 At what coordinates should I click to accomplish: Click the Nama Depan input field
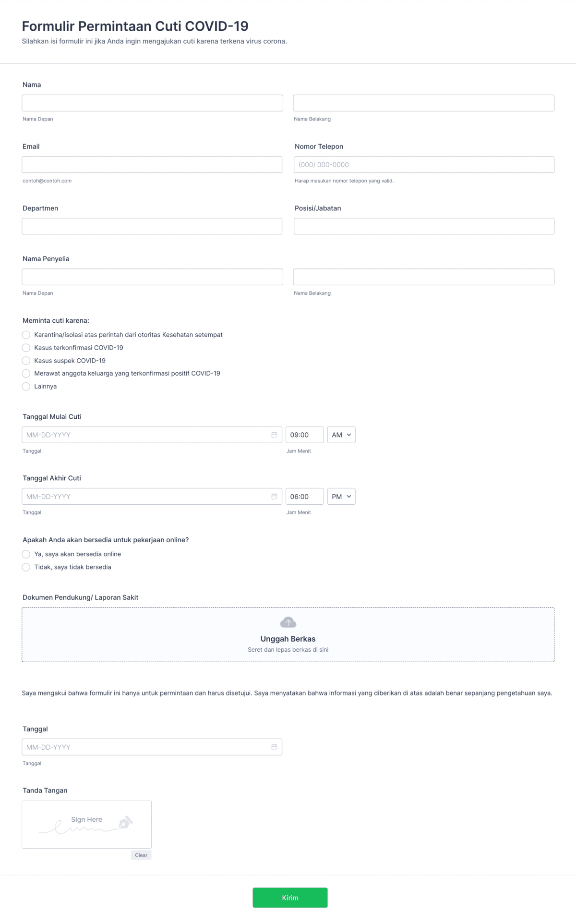tap(152, 103)
